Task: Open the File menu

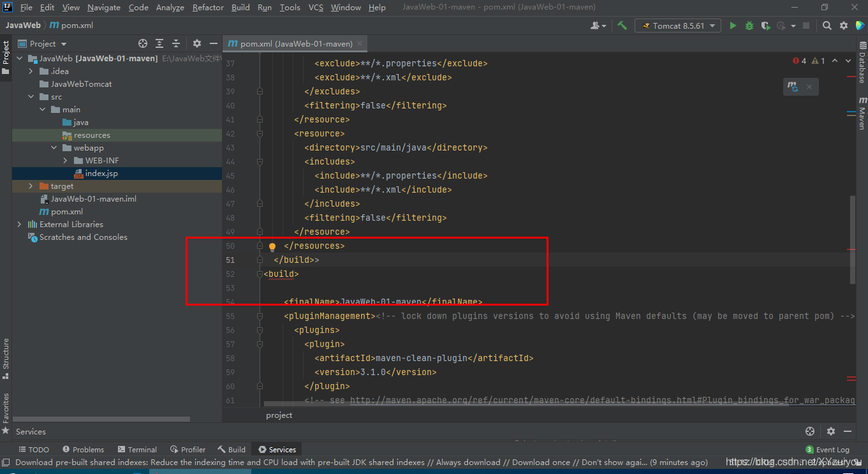Action: [x=26, y=8]
